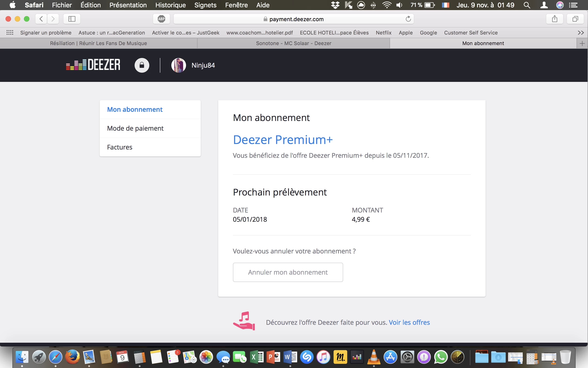Select Mon abonnement in the sidebar

pyautogui.click(x=135, y=109)
